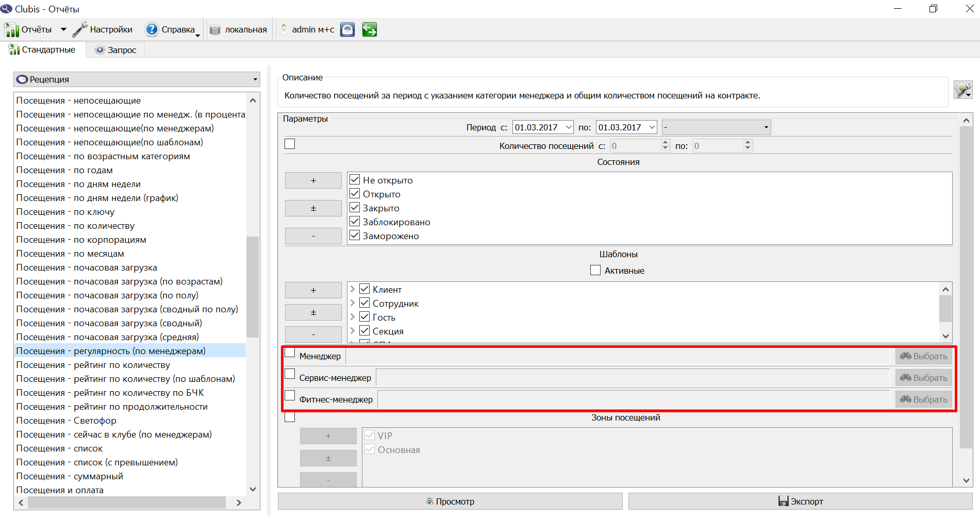Image resolution: width=980 pixels, height=520 pixels.
Task: Open the Рецепция category dropdown
Action: [x=137, y=79]
